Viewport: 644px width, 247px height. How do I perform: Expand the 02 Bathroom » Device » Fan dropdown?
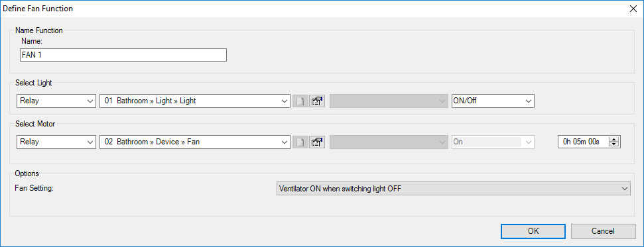pos(195,142)
